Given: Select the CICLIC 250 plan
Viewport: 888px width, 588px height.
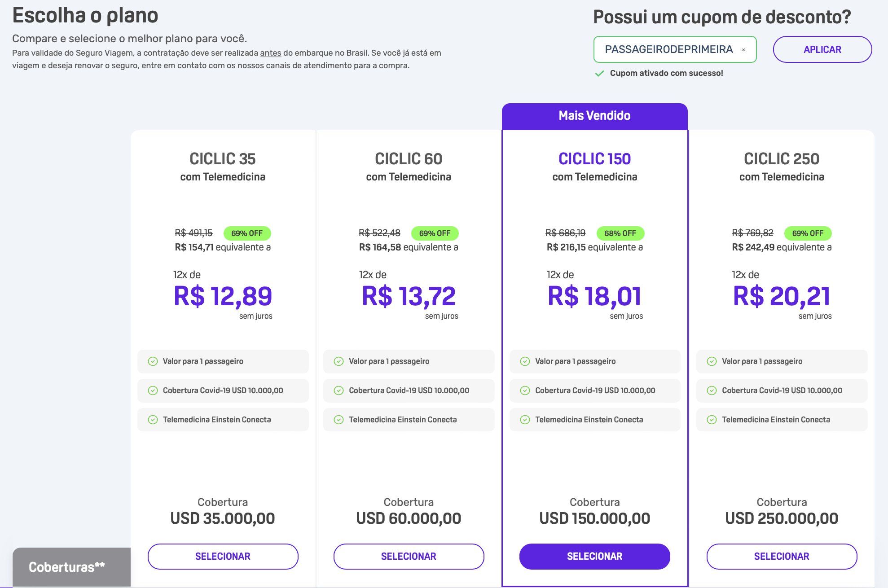Looking at the screenshot, I should [782, 557].
